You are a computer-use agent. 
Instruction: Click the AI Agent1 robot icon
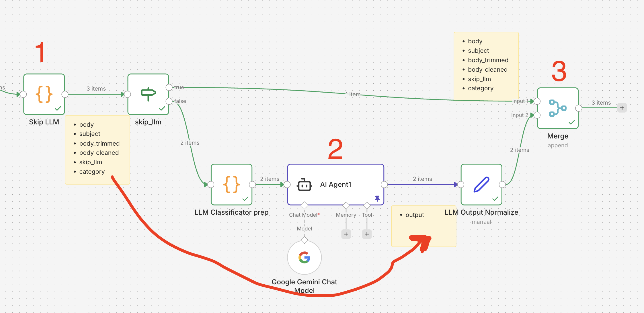coord(304,185)
